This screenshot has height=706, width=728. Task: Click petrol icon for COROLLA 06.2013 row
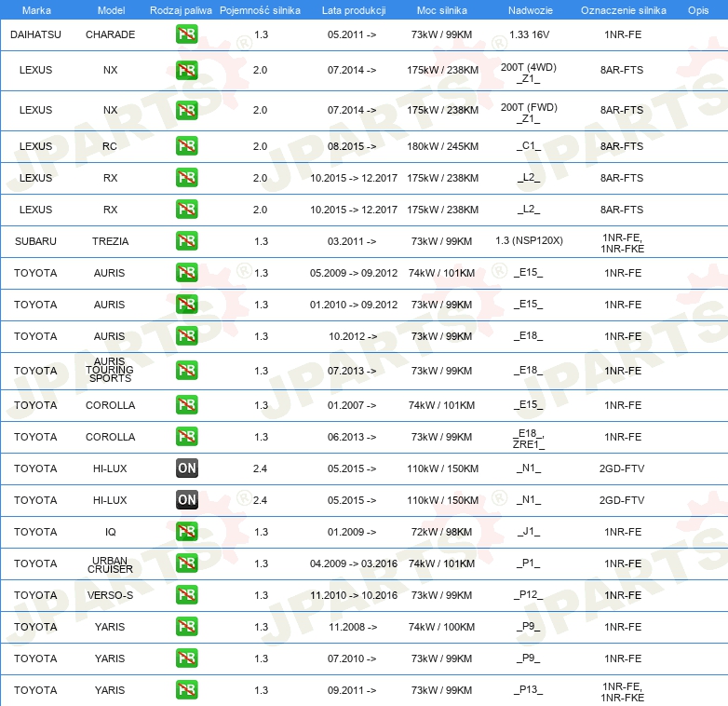pyautogui.click(x=186, y=436)
